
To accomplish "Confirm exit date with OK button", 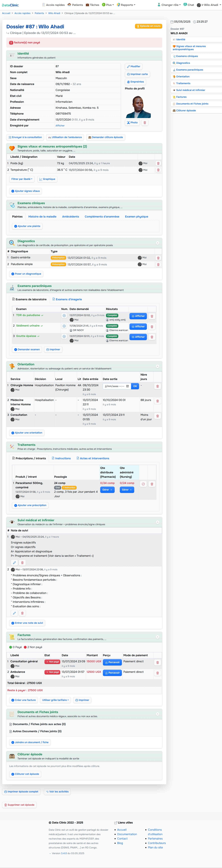I will tap(135, 386).
